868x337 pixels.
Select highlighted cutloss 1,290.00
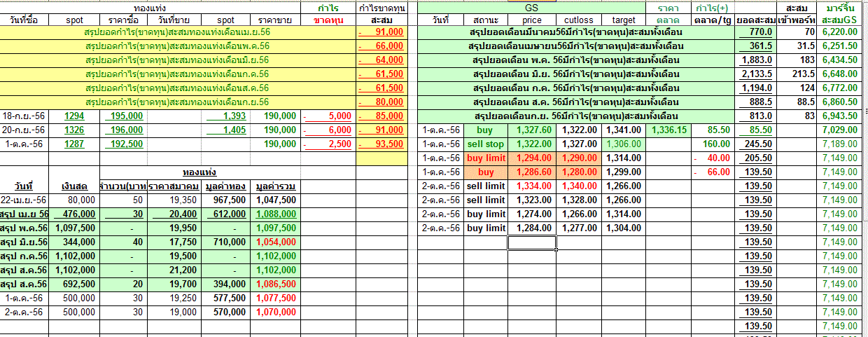click(x=579, y=158)
